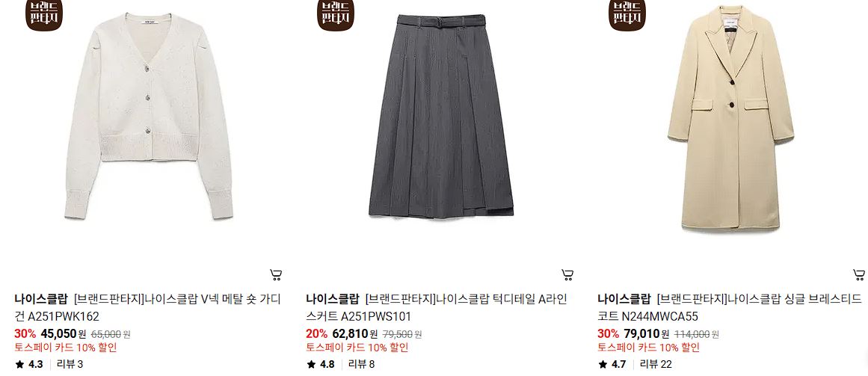Open 리뷰 8 reviews for skirt
The height and width of the screenshot is (376, 868).
[361, 364]
